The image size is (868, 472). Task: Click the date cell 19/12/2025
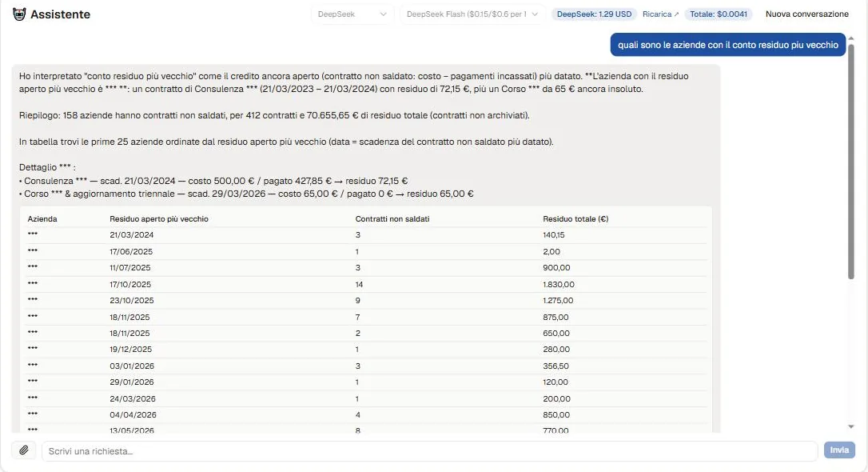tap(130, 349)
